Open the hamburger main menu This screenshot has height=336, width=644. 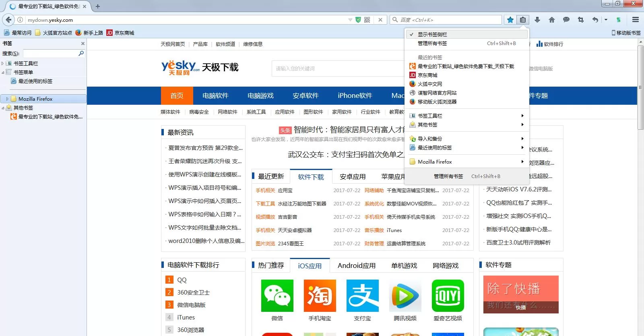(x=636, y=20)
